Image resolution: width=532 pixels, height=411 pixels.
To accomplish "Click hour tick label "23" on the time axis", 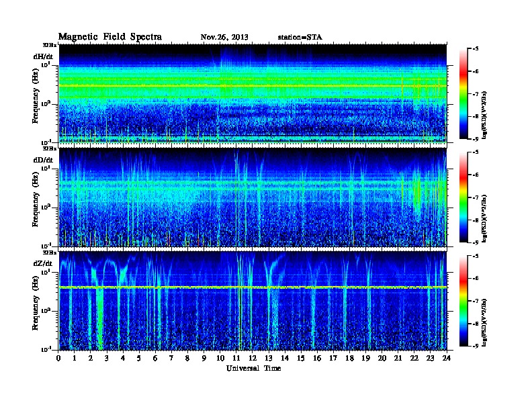I will (430, 358).
